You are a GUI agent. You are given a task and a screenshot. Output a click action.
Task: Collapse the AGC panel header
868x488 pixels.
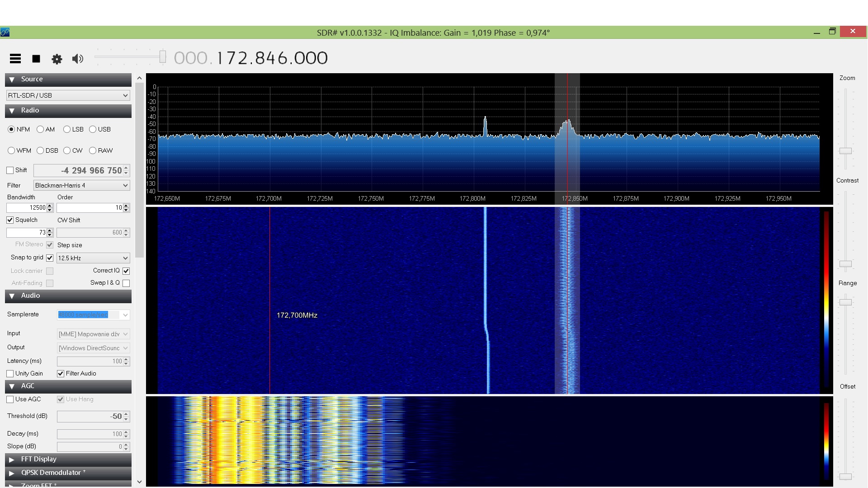68,386
